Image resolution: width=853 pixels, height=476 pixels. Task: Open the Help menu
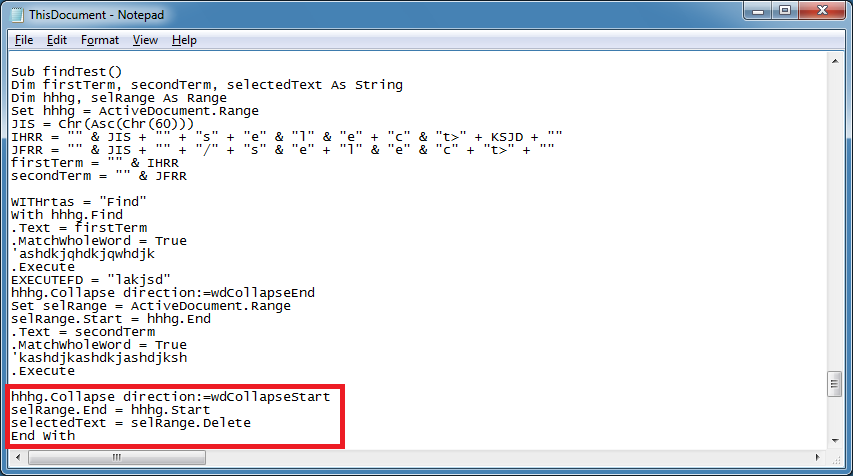[x=184, y=40]
